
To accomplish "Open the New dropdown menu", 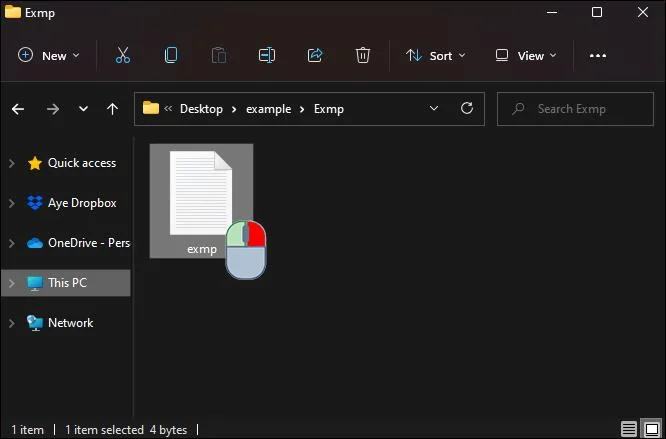I will (x=48, y=56).
